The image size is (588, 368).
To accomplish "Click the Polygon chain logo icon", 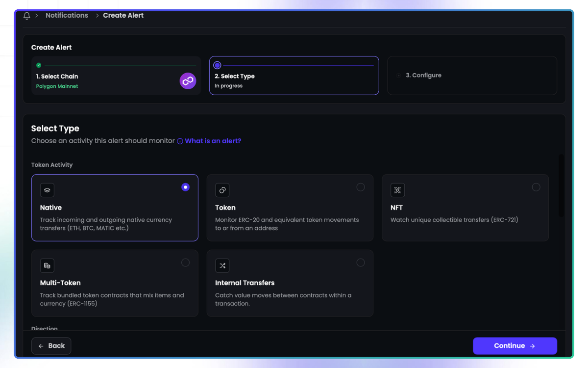I will (x=188, y=81).
